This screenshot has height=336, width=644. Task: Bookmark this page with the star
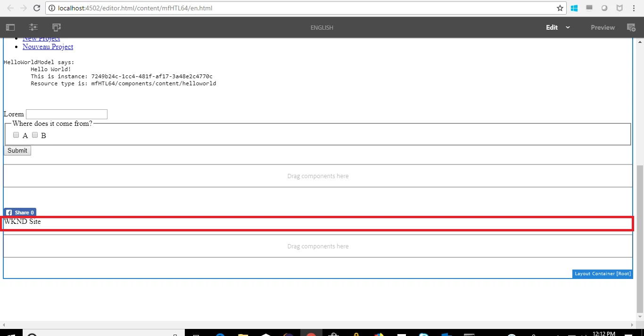click(x=560, y=8)
